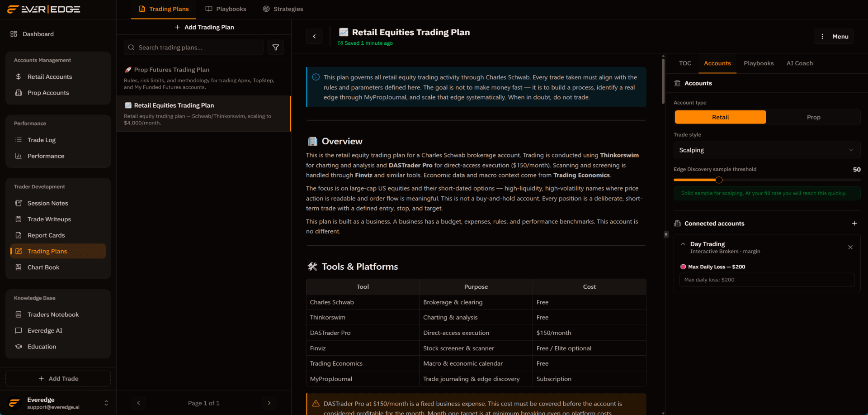Click the Charles Schwab table cell
This screenshot has width=868, height=415.
pos(363,302)
